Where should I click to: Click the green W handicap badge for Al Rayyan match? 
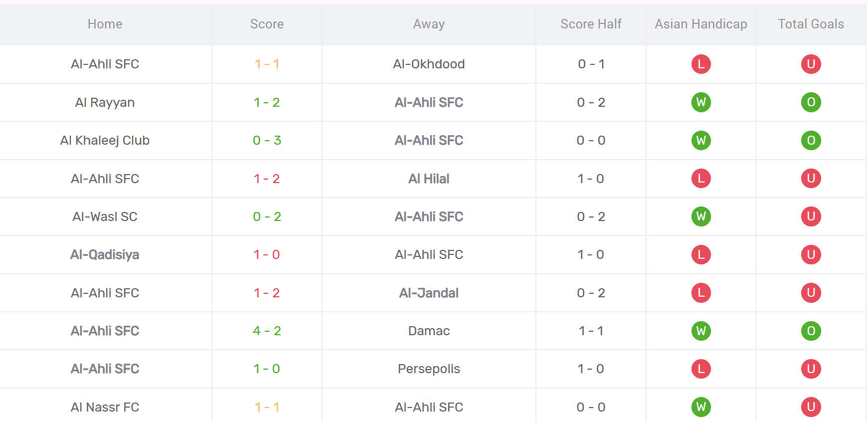click(701, 102)
